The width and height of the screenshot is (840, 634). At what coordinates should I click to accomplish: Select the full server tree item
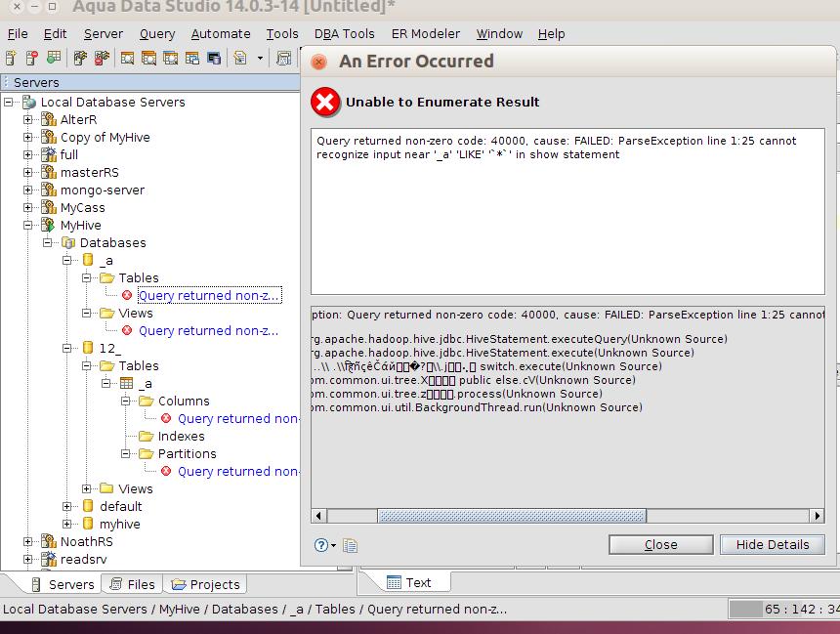[x=69, y=154]
